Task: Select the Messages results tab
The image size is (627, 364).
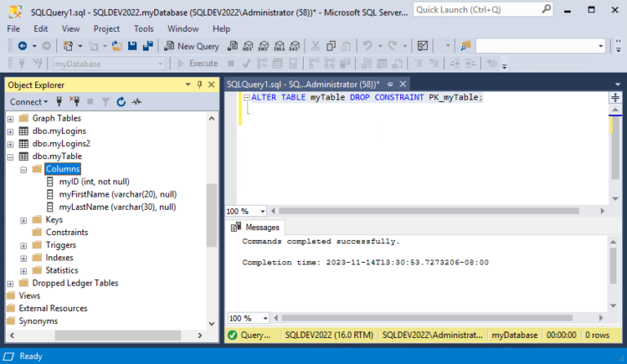Action: pos(255,228)
